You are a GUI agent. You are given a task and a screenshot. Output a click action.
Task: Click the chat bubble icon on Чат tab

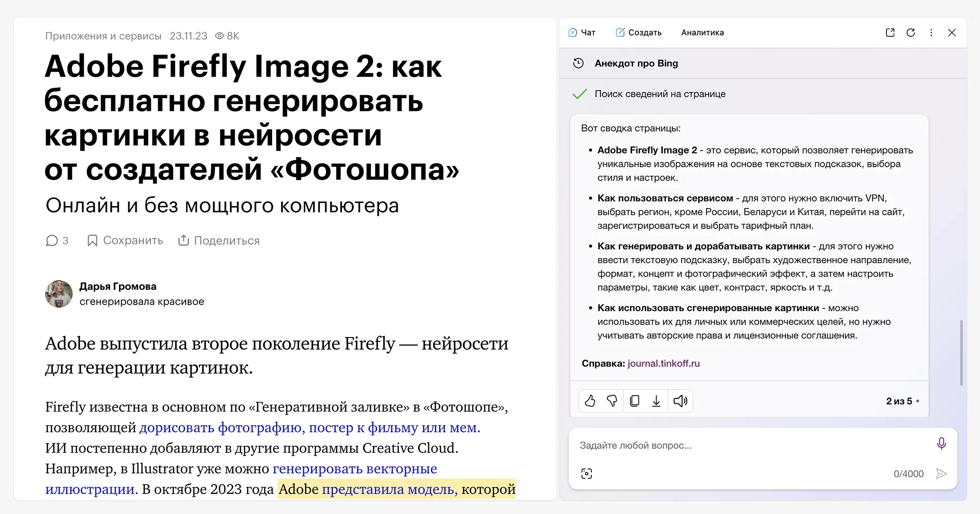coord(573,32)
